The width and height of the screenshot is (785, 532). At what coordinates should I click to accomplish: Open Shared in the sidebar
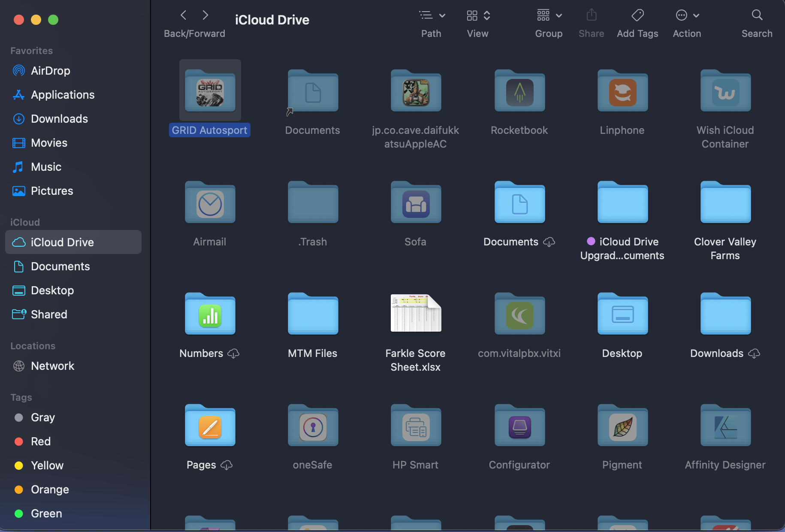pos(73,314)
